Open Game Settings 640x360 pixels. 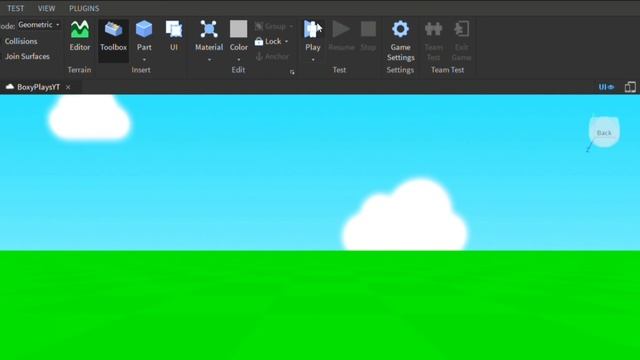pos(400,41)
